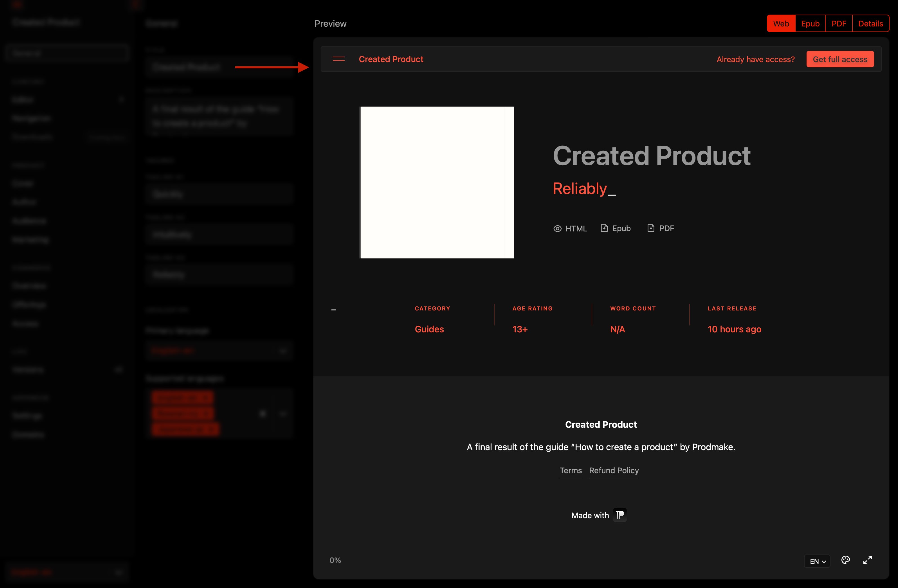The image size is (898, 588).
Task: Click the Get full access button
Action: (x=840, y=59)
